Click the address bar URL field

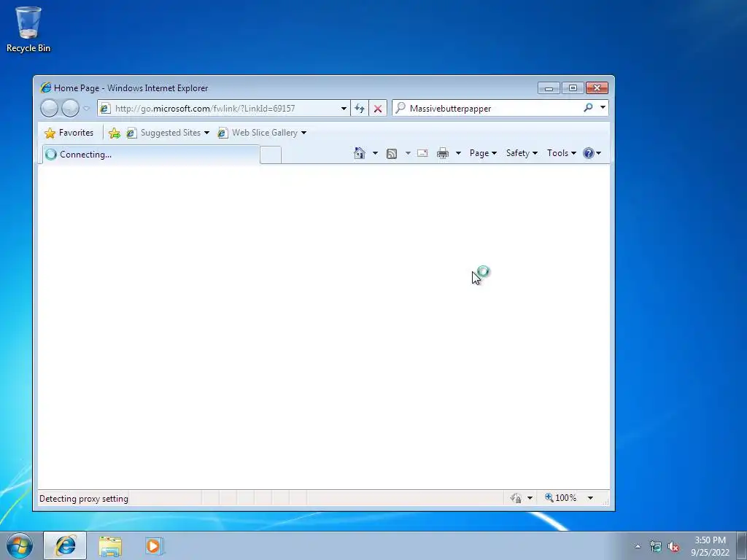(219, 109)
